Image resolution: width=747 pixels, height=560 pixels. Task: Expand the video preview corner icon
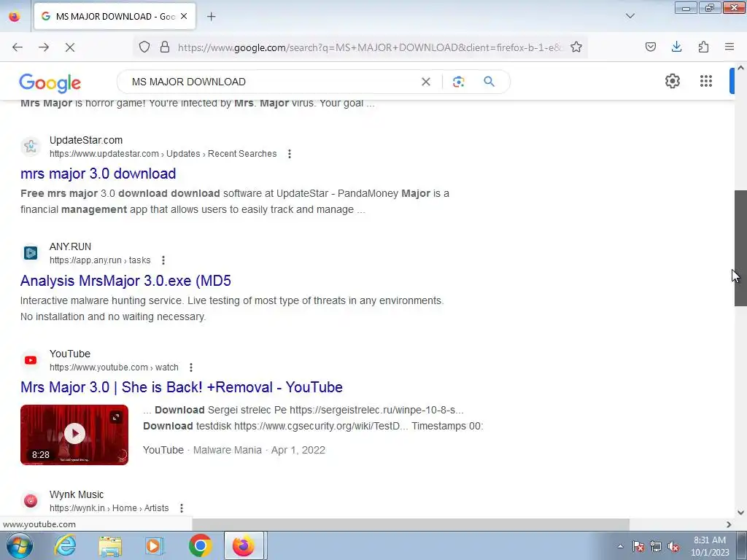click(x=116, y=417)
